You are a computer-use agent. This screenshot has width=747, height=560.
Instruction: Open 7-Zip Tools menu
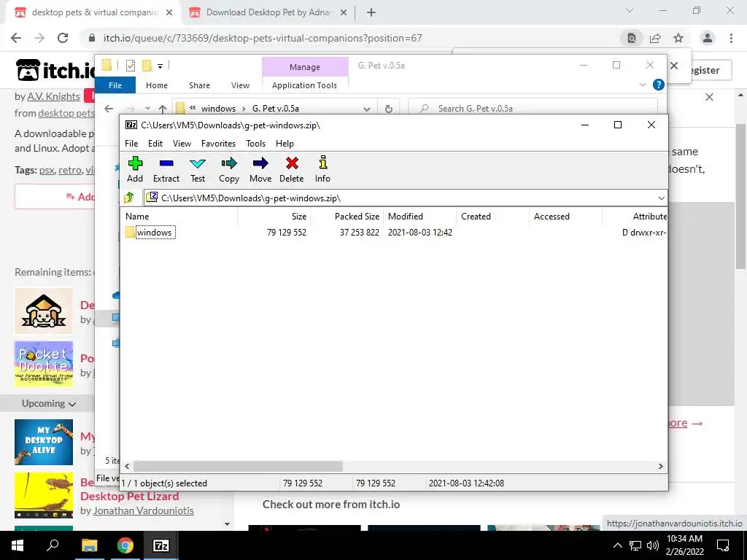(256, 144)
